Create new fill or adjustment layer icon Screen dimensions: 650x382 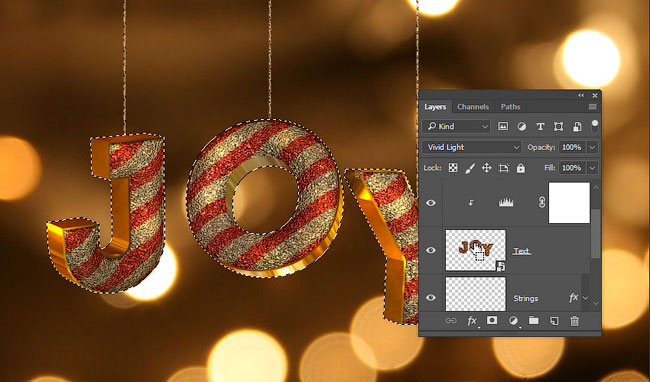[513, 321]
